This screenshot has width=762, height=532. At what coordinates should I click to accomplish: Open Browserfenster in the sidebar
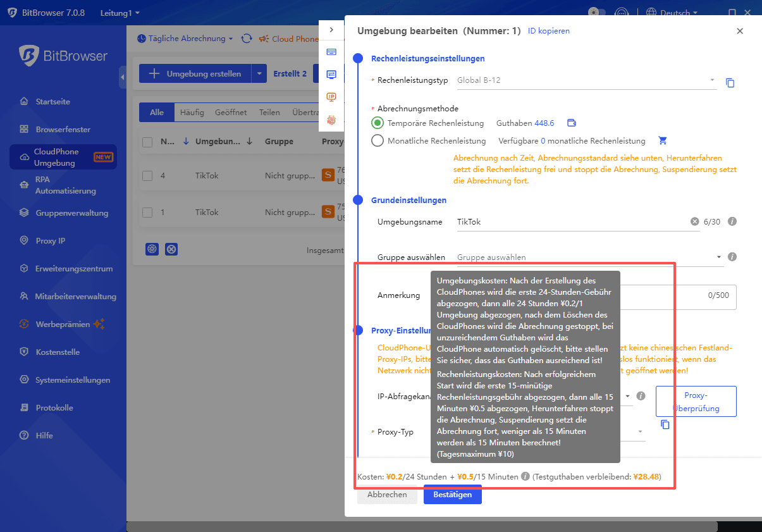coord(63,129)
